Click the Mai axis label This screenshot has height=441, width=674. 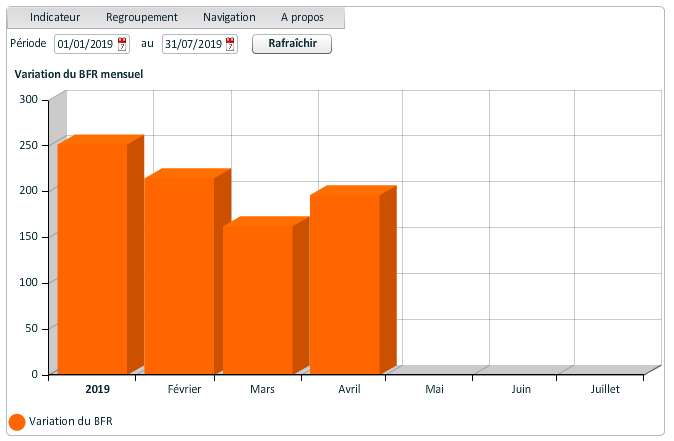pos(434,389)
